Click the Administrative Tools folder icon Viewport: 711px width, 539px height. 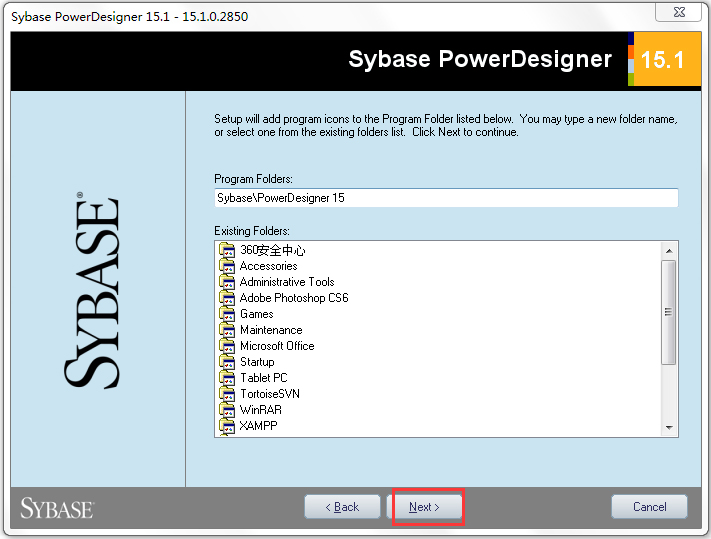coord(227,282)
